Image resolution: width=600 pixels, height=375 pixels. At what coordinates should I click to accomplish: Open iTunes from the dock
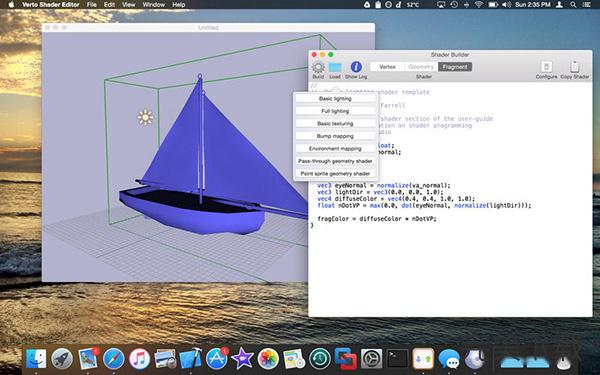(139, 359)
